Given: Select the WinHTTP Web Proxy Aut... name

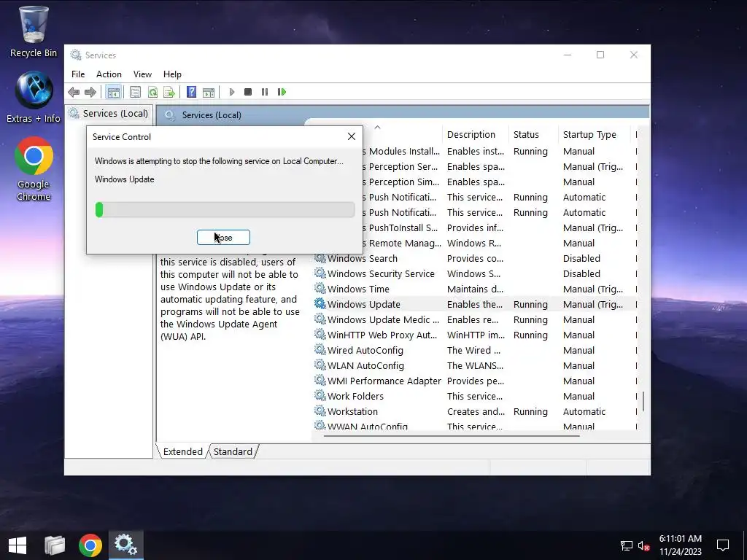Looking at the screenshot, I should [x=382, y=335].
